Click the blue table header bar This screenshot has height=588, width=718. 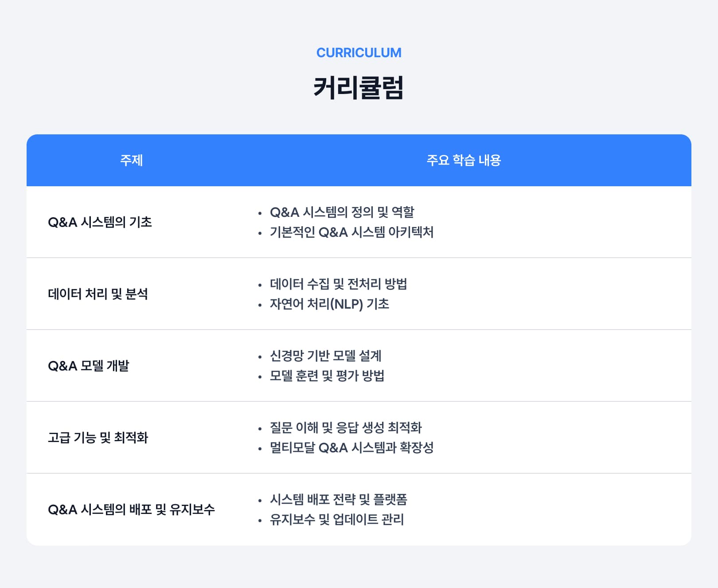point(359,160)
